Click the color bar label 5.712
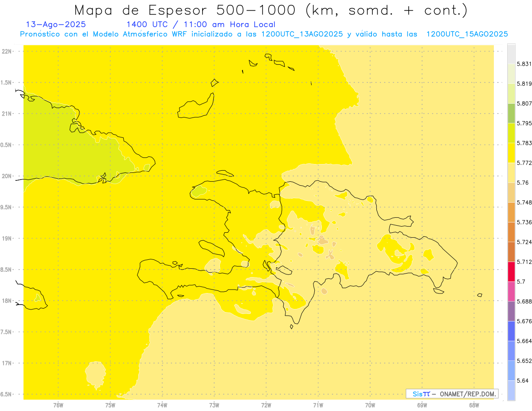This screenshot has height=411, width=532. pyautogui.click(x=524, y=262)
